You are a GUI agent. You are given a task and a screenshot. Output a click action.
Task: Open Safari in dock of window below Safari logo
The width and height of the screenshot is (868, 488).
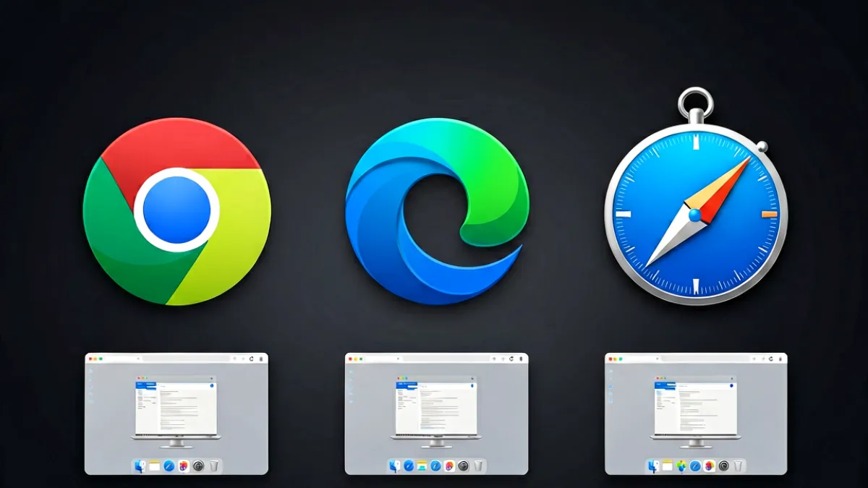[x=695, y=466]
